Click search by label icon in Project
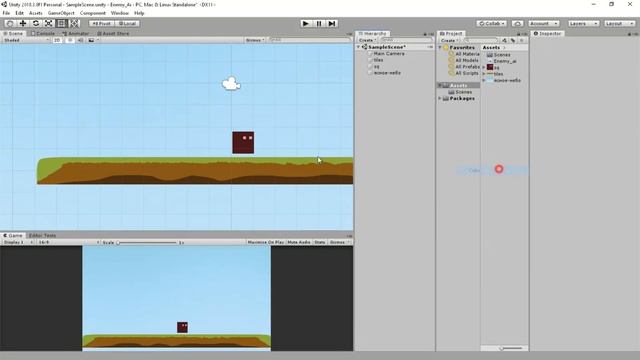The height and width of the screenshot is (360, 640). pos(513,40)
